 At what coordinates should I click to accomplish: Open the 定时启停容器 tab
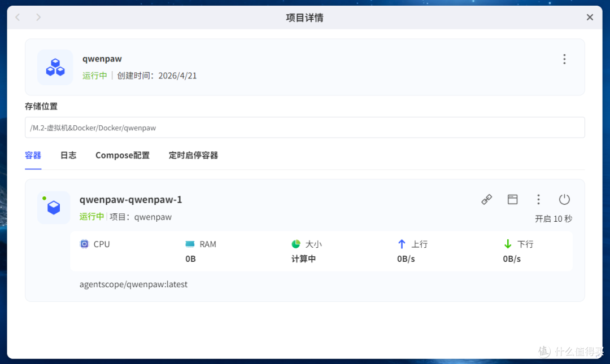pyautogui.click(x=193, y=155)
